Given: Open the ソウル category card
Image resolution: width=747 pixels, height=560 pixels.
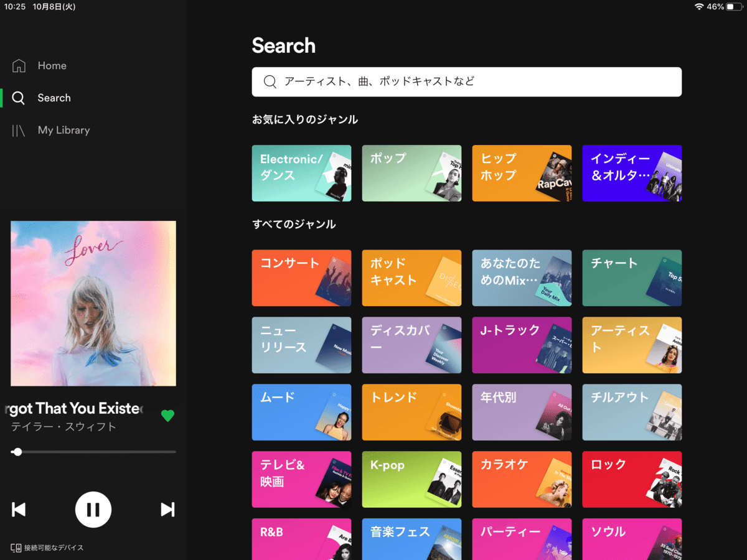Looking at the screenshot, I should pyautogui.click(x=632, y=539).
